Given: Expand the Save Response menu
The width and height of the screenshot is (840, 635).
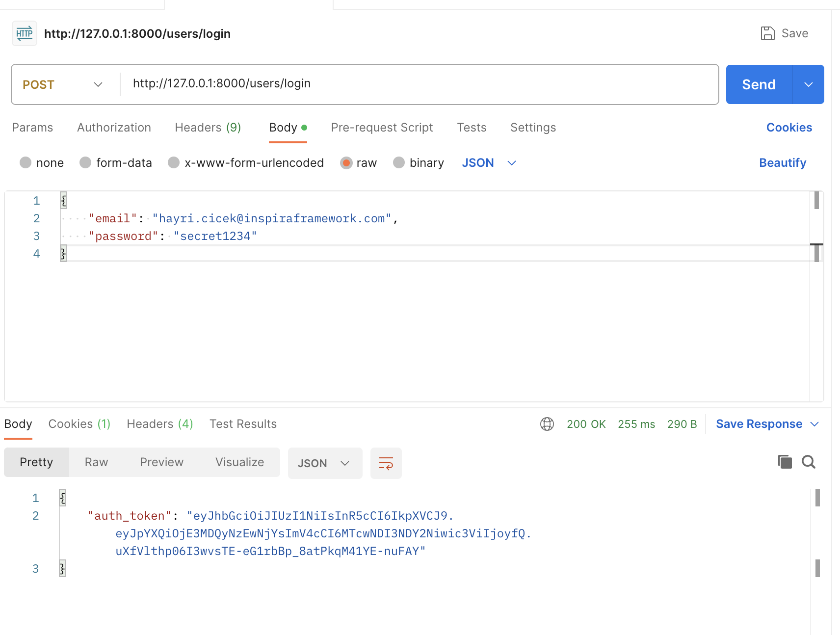Looking at the screenshot, I should (815, 424).
